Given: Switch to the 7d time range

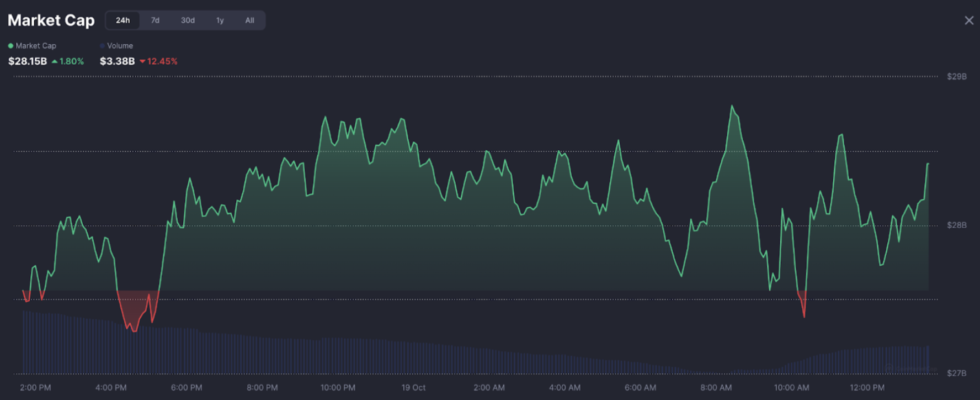Looking at the screenshot, I should [155, 20].
